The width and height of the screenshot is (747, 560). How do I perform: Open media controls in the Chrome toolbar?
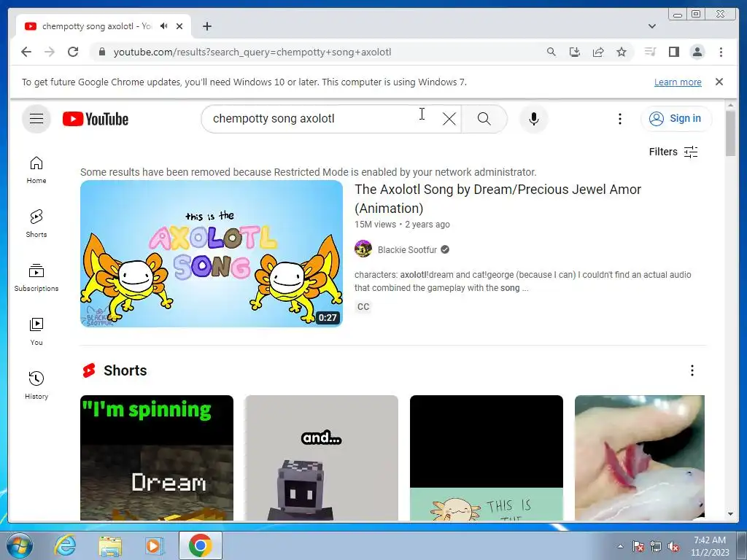[x=650, y=52]
